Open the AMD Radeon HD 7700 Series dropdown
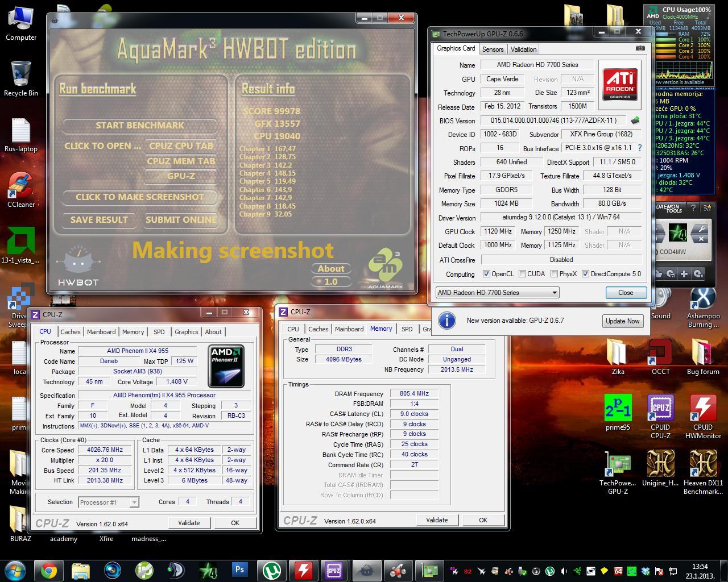Screen dimensions: 728x582 [x=497, y=293]
